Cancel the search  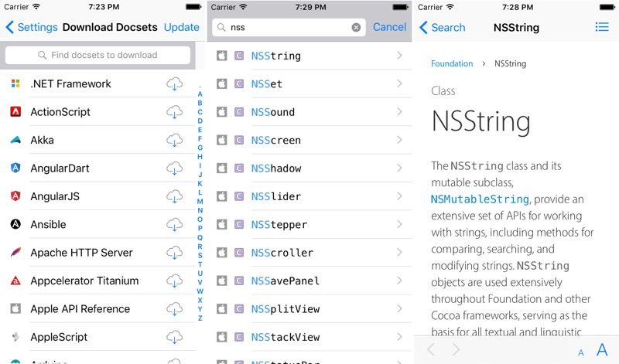click(x=389, y=27)
